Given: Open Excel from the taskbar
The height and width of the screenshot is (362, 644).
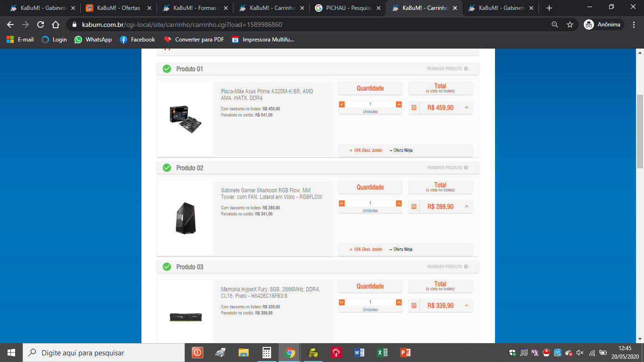Looking at the screenshot, I should tap(382, 353).
